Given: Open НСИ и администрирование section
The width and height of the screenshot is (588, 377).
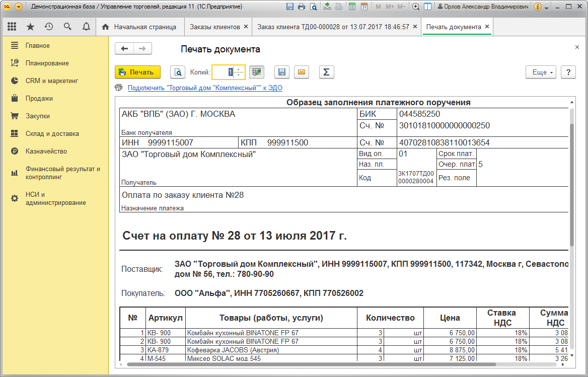Looking at the screenshot, I should coord(55,198).
